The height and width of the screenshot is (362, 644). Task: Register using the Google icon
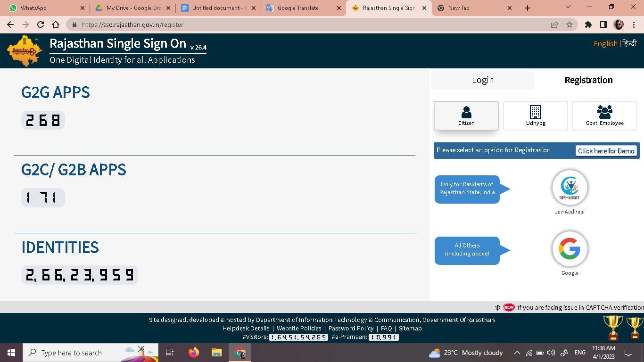tap(570, 249)
